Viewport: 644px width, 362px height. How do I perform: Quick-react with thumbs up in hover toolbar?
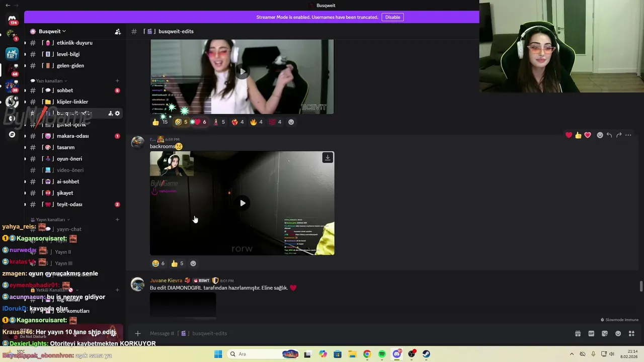point(578,135)
